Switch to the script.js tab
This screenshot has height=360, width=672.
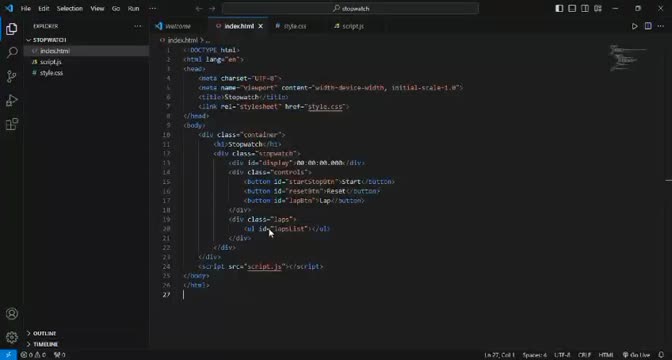pos(353,26)
